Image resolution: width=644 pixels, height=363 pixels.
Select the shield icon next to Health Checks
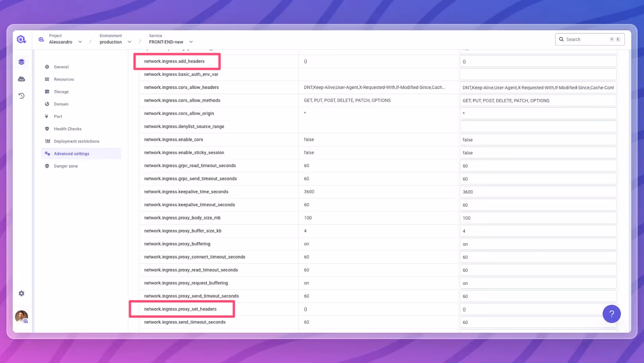click(x=47, y=128)
